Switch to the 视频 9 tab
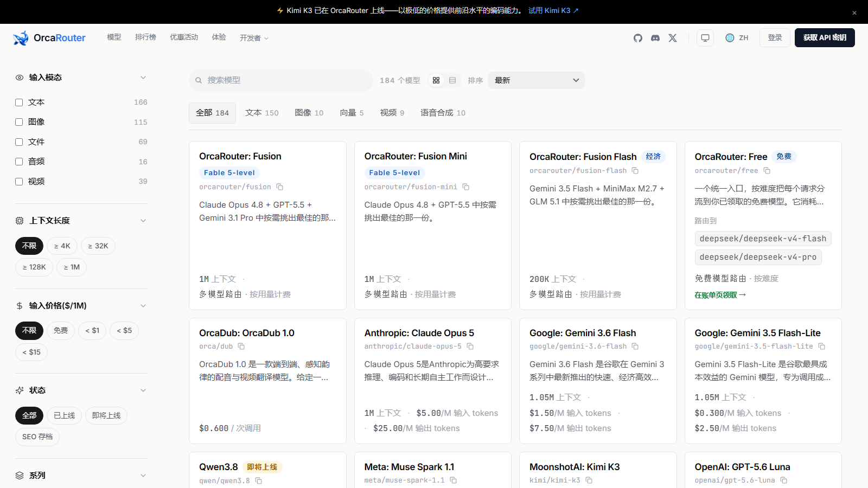The height and width of the screenshot is (488, 868). click(392, 113)
